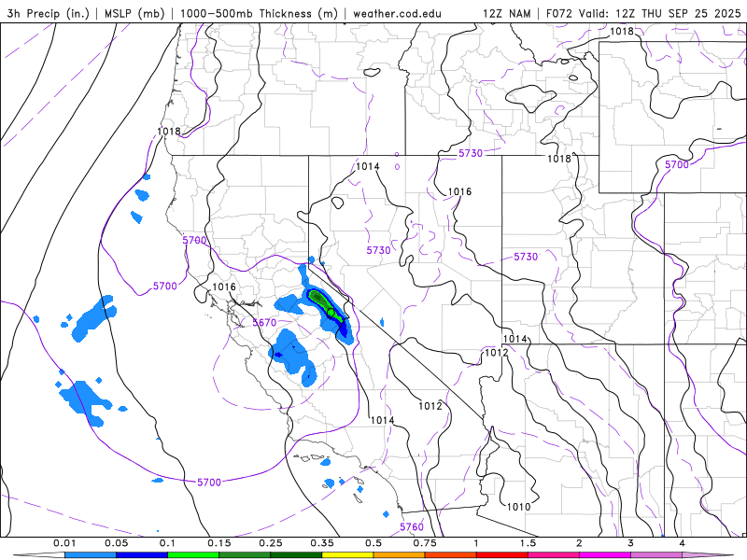Select the dark green 0.25 legend swatch
The image size is (747, 560).
coord(296,555)
